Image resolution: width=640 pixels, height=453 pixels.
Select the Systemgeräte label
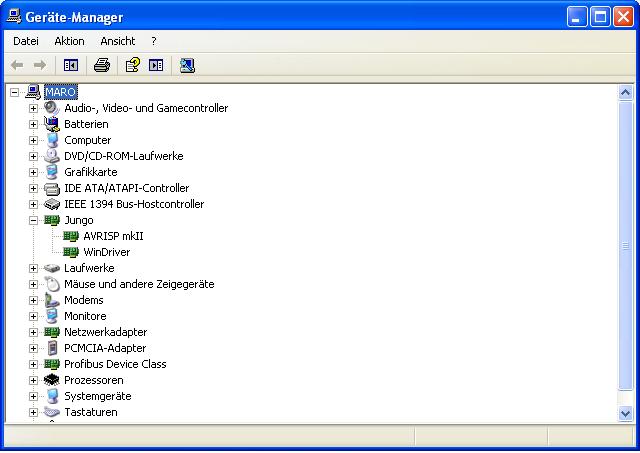click(x=98, y=396)
